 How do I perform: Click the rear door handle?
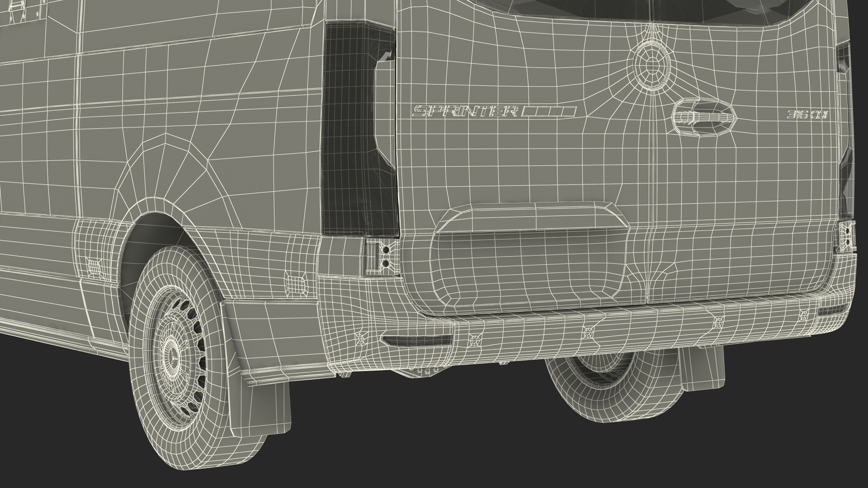pos(703,117)
